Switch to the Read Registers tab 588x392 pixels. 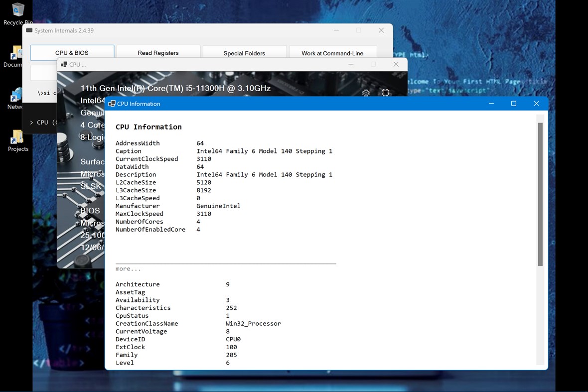pyautogui.click(x=158, y=53)
